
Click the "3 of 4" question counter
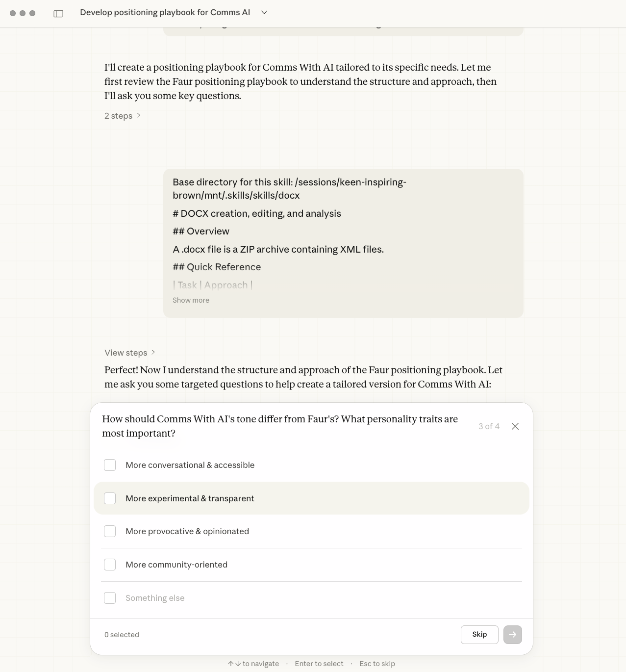click(489, 426)
